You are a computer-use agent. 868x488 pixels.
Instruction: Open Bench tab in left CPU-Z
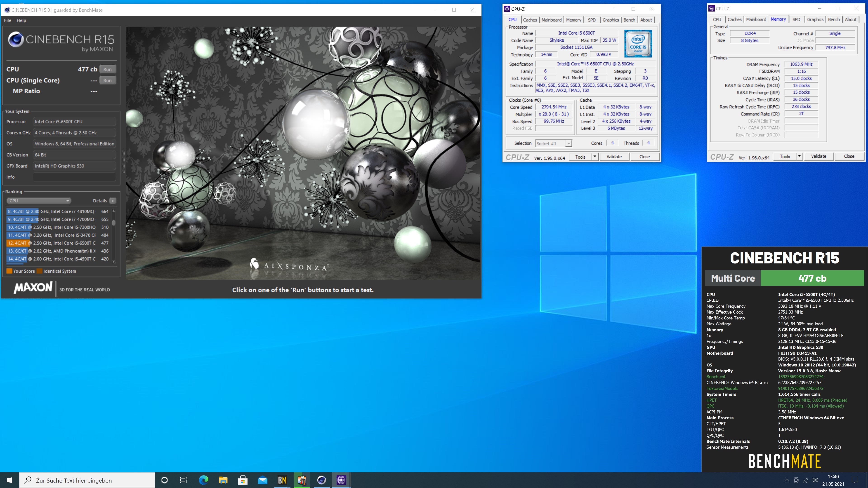629,20
